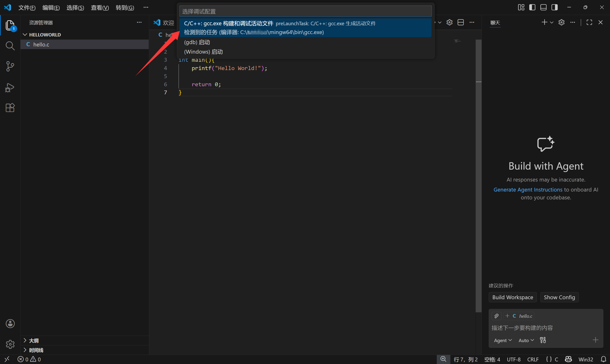Open the chat panel settings gear
Screen dimensions: 610x364
[x=561, y=22]
